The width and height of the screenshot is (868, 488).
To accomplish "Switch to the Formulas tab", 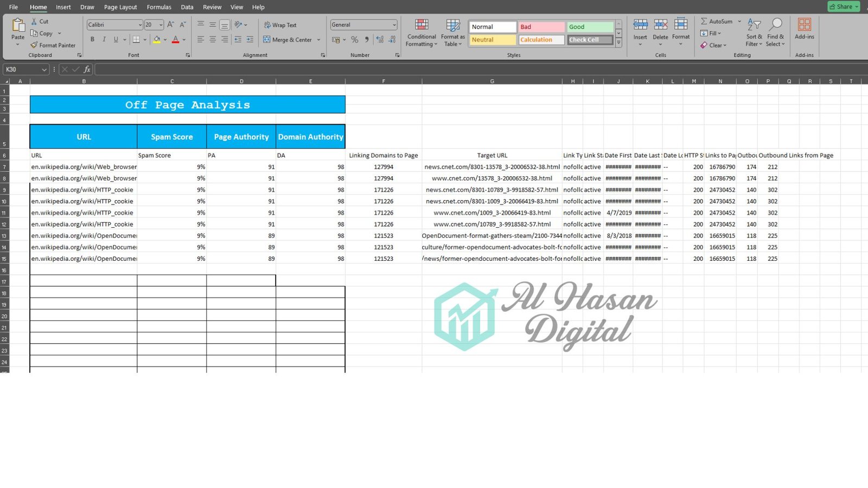I will (x=159, y=7).
